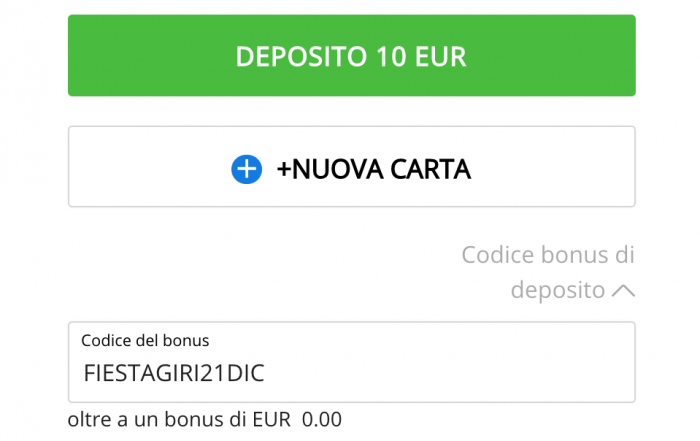Screen dimensions: 700x441
Task: Add a card with +NUOVA CARTA
Action: click(x=351, y=166)
